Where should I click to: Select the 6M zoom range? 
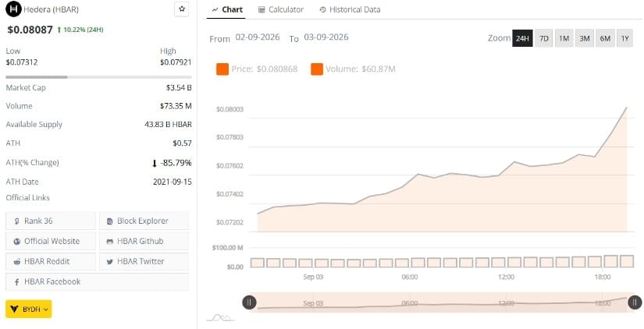[605, 38]
